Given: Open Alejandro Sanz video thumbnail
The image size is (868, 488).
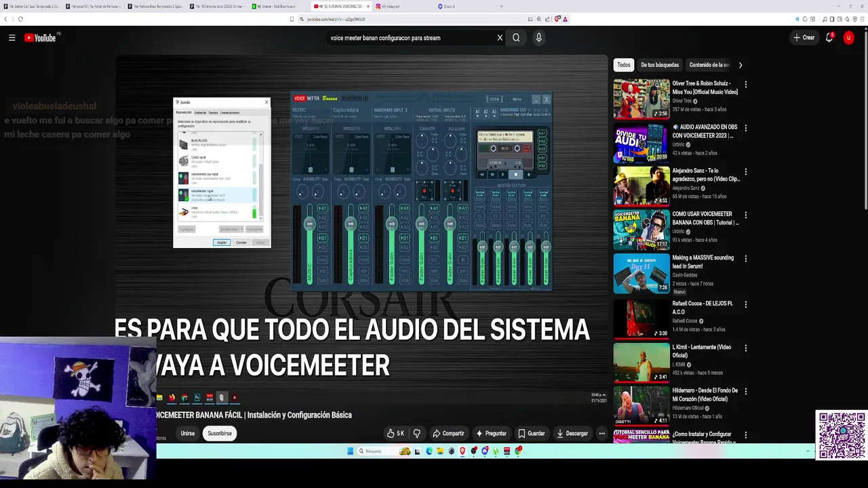Looking at the screenshot, I should coord(642,186).
